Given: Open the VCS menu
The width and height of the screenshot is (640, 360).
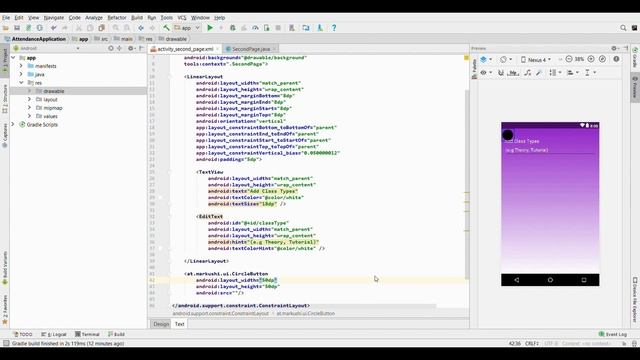Looking at the screenshot, I should pyautogui.click(x=182, y=18).
